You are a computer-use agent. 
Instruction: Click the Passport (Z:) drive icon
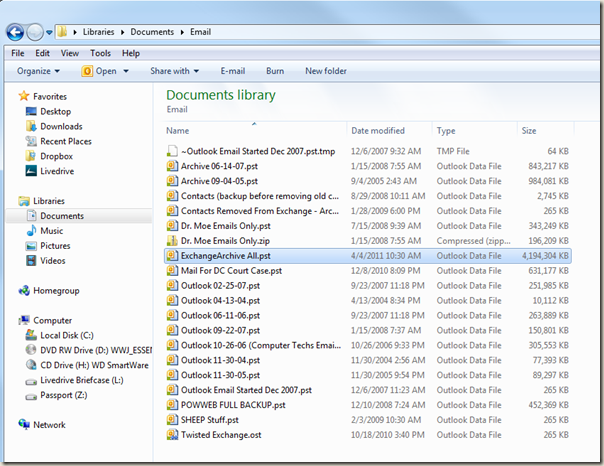click(x=32, y=395)
